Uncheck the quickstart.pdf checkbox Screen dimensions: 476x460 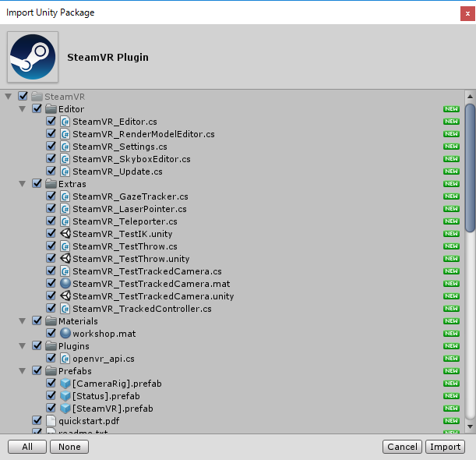point(37,420)
